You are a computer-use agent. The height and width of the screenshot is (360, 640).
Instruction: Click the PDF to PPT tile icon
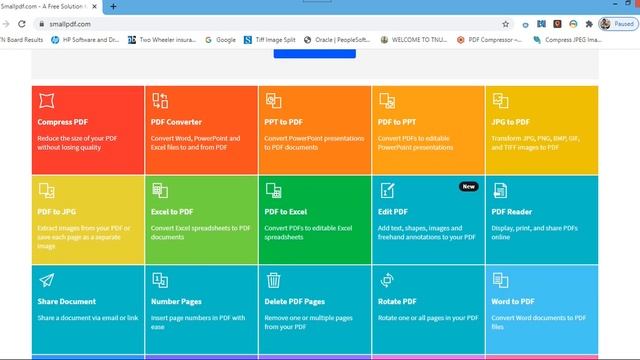click(x=387, y=100)
